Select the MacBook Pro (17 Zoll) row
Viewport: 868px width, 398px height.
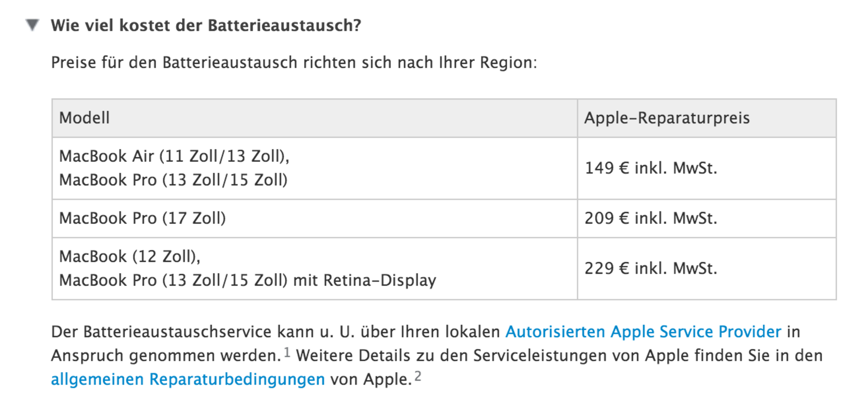click(444, 218)
